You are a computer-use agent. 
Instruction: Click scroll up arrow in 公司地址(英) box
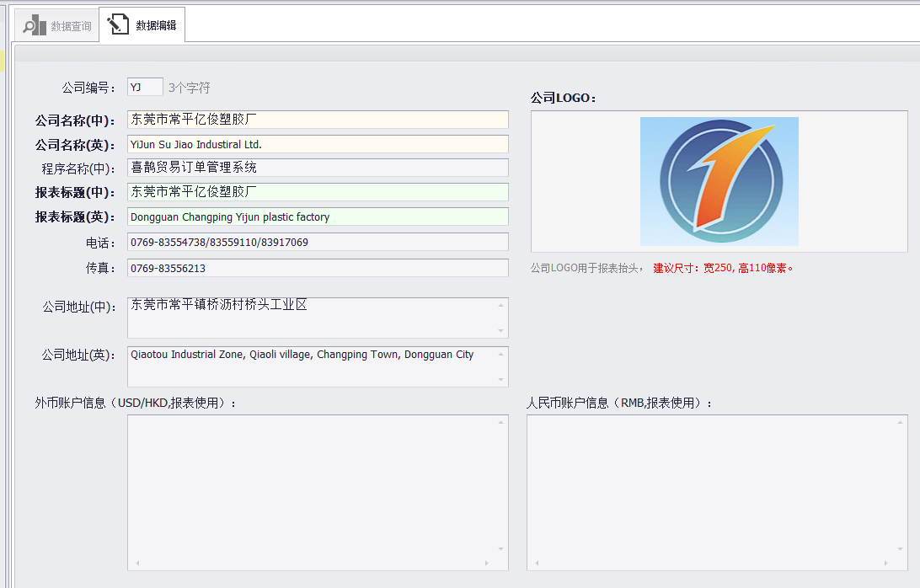(500, 354)
